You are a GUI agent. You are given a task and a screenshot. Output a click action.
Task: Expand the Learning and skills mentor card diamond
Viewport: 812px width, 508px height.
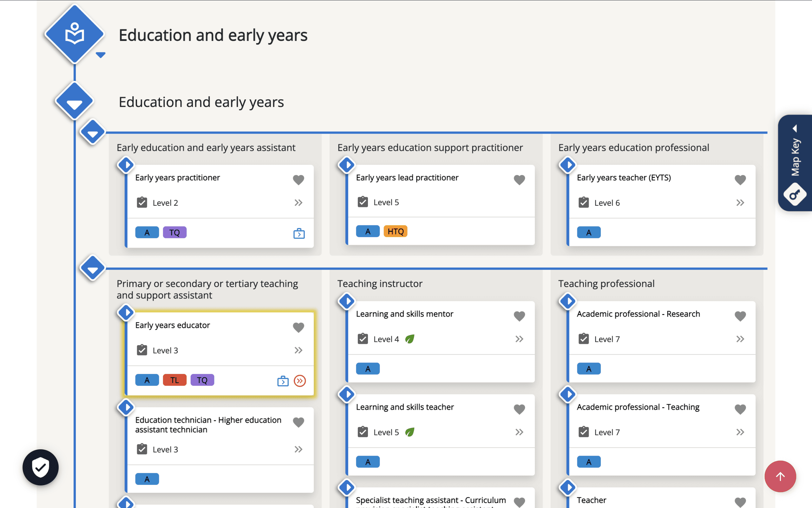click(347, 301)
